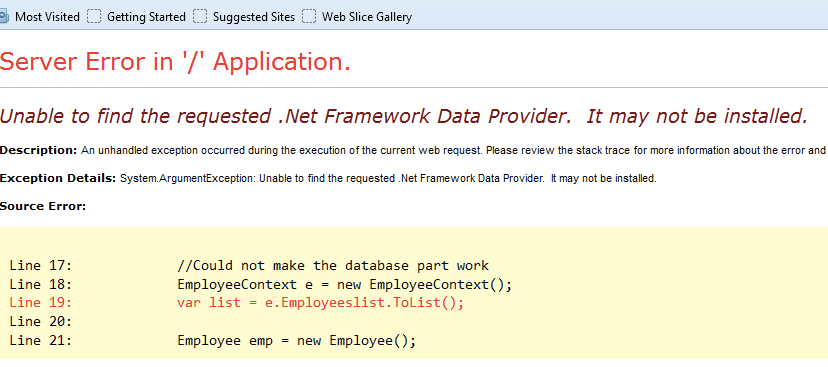Click the "System.ArgumentException" details text
828x367 pixels.
[x=389, y=178]
